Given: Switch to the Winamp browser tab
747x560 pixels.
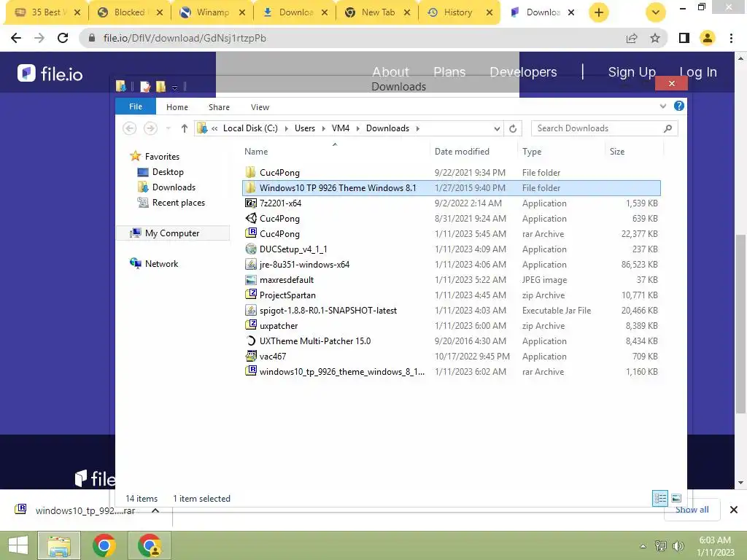Looking at the screenshot, I should [x=212, y=12].
